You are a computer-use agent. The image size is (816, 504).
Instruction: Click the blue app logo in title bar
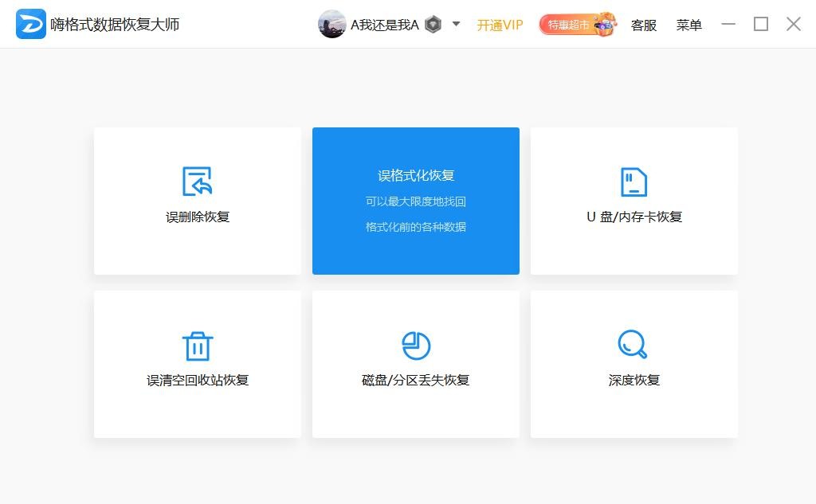coord(31,24)
